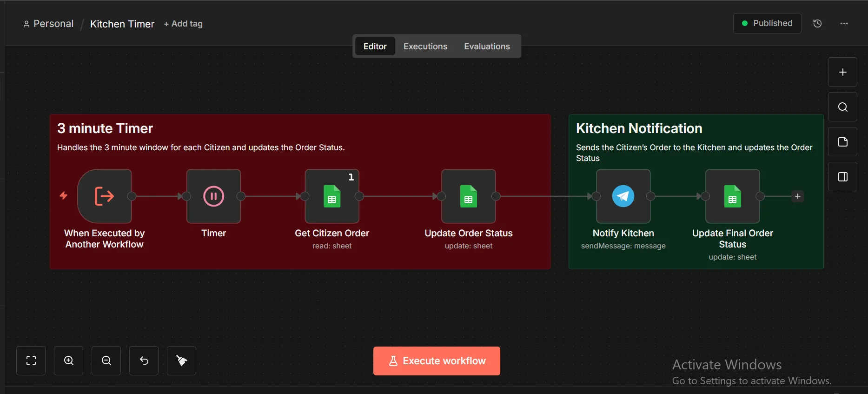Image resolution: width=868 pixels, height=394 pixels.
Task: Open the node search magnifier button
Action: point(842,107)
